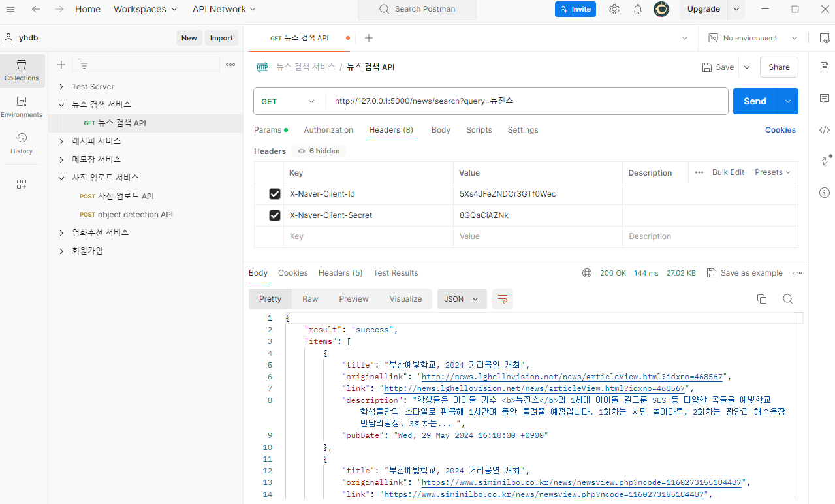The width and height of the screenshot is (835, 504).
Task: Toggle response line wrap icon
Action: tap(503, 299)
